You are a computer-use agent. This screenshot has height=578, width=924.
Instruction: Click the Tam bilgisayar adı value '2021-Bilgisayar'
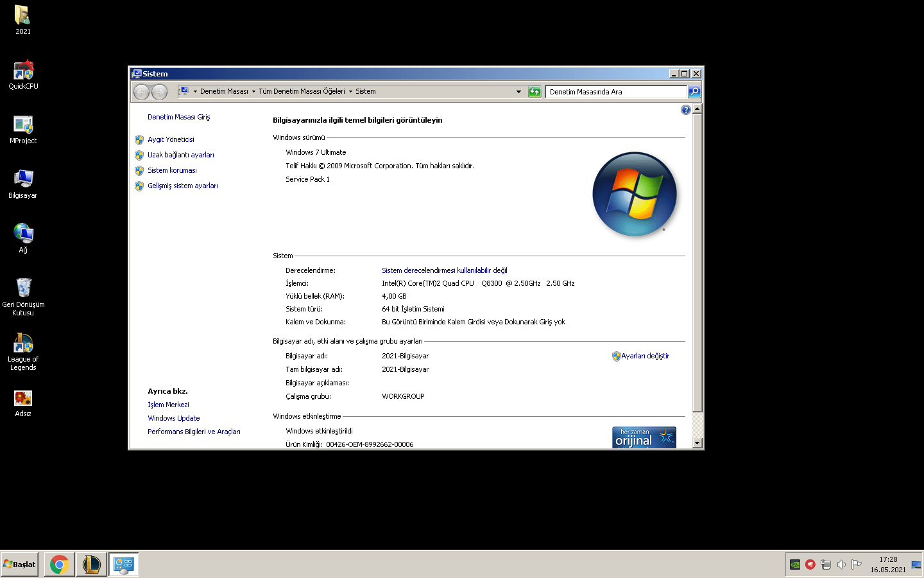click(405, 369)
